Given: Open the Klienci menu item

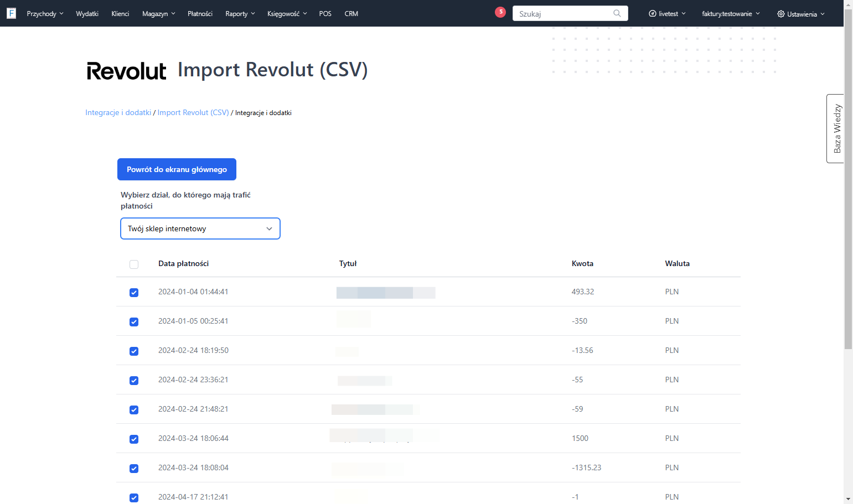Looking at the screenshot, I should click(120, 14).
